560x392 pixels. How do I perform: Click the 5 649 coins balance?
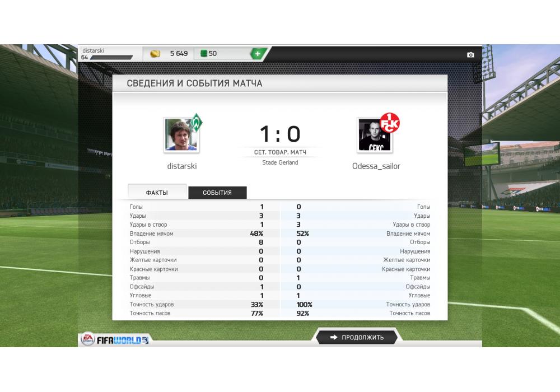[x=179, y=54]
